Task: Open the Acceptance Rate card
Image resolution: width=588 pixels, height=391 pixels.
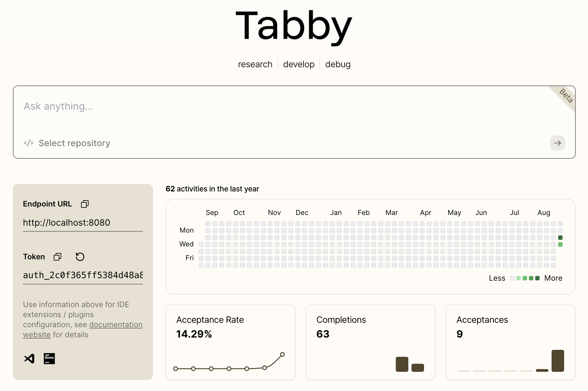Action: (x=230, y=327)
